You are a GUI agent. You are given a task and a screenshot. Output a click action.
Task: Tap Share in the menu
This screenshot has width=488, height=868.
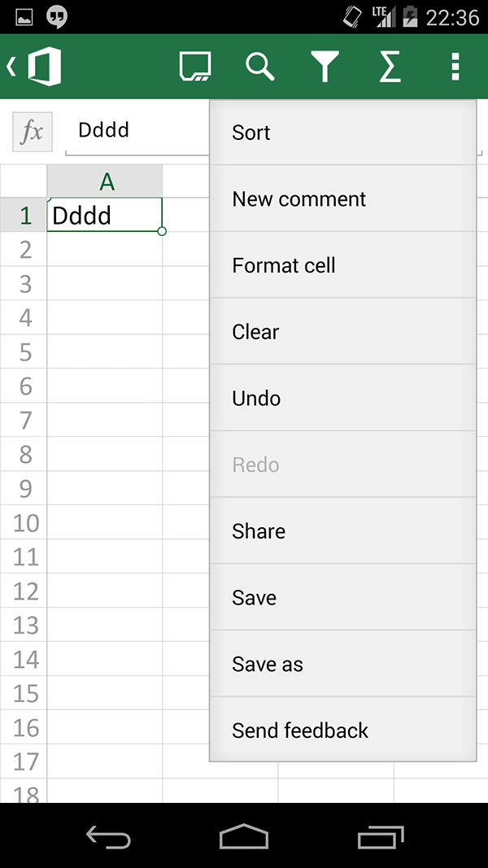click(343, 531)
